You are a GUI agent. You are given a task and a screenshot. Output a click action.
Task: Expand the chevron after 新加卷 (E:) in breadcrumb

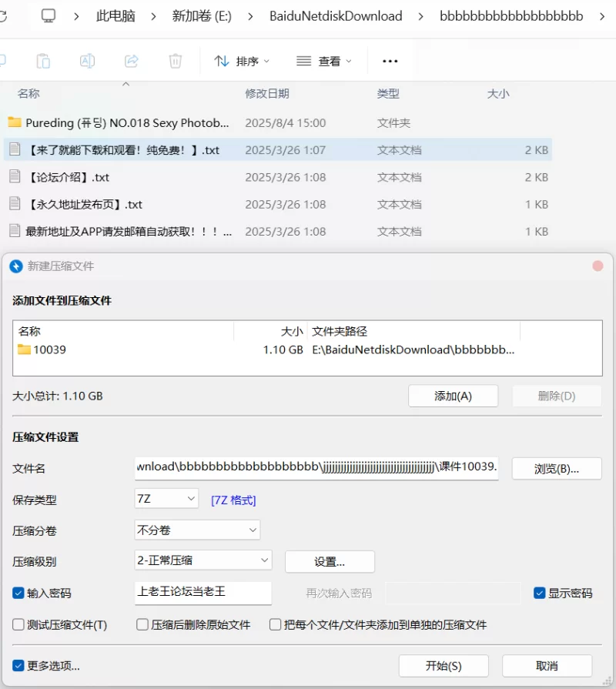click(x=250, y=17)
